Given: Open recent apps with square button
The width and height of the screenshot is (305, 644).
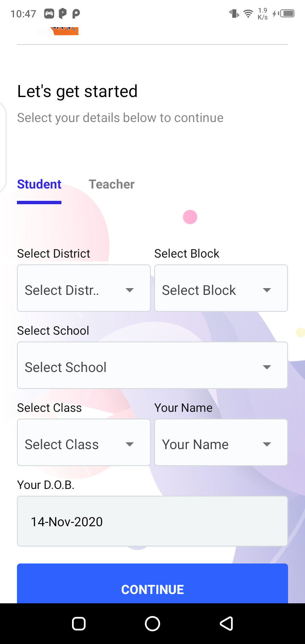Looking at the screenshot, I should point(79,624).
